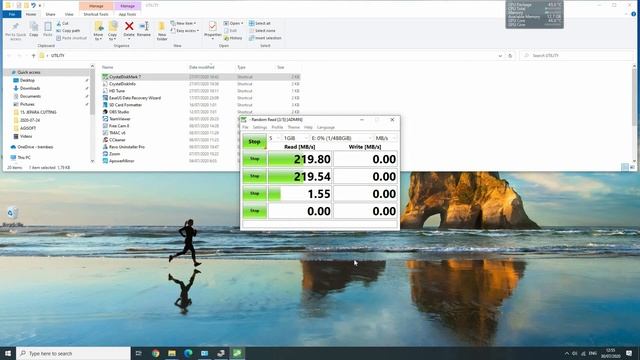Click the Windows Start button
The width and height of the screenshot is (640, 360).
coord(8,353)
